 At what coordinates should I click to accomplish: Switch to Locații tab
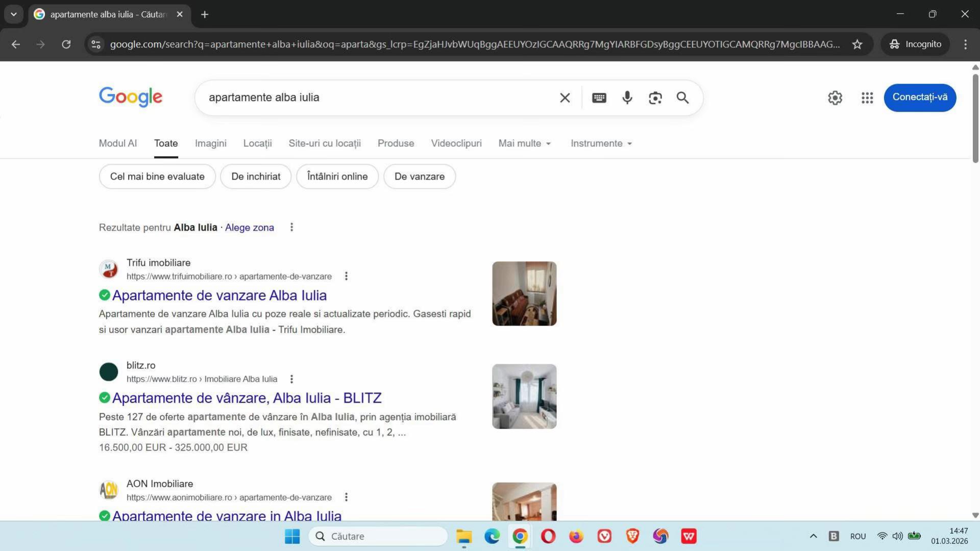click(257, 143)
